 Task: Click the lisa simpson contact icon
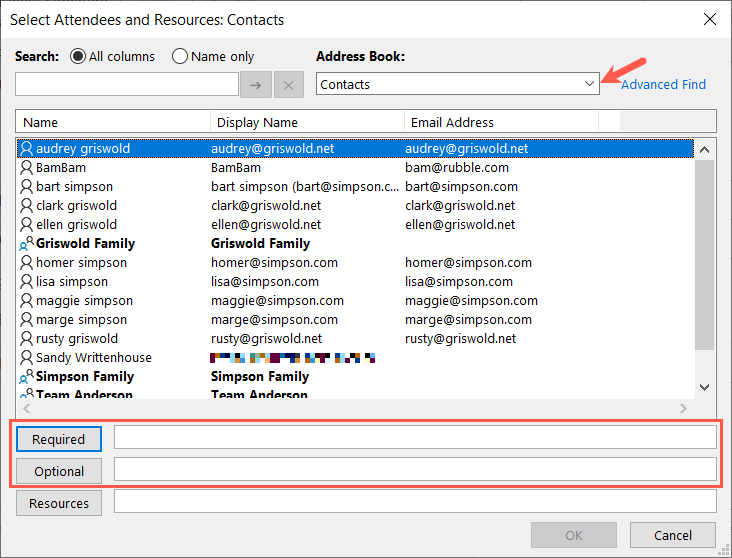pyautogui.click(x=27, y=282)
